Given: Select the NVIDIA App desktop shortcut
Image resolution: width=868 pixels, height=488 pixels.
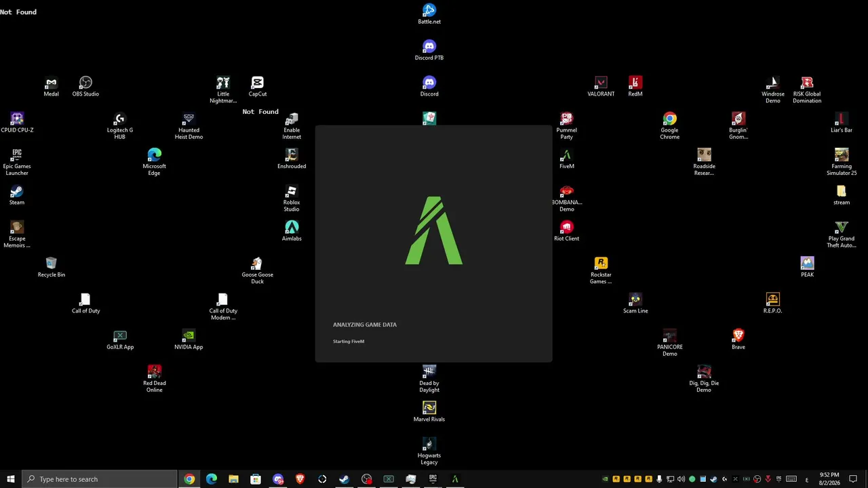Looking at the screenshot, I should coord(189,340).
